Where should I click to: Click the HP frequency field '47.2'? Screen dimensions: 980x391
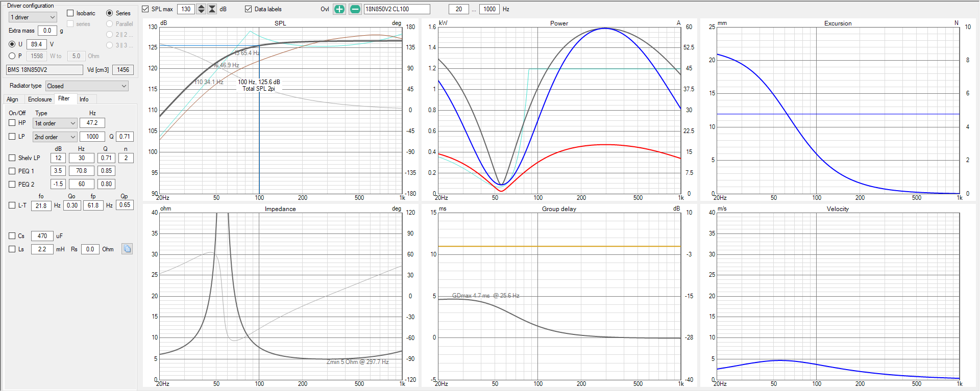tap(92, 123)
